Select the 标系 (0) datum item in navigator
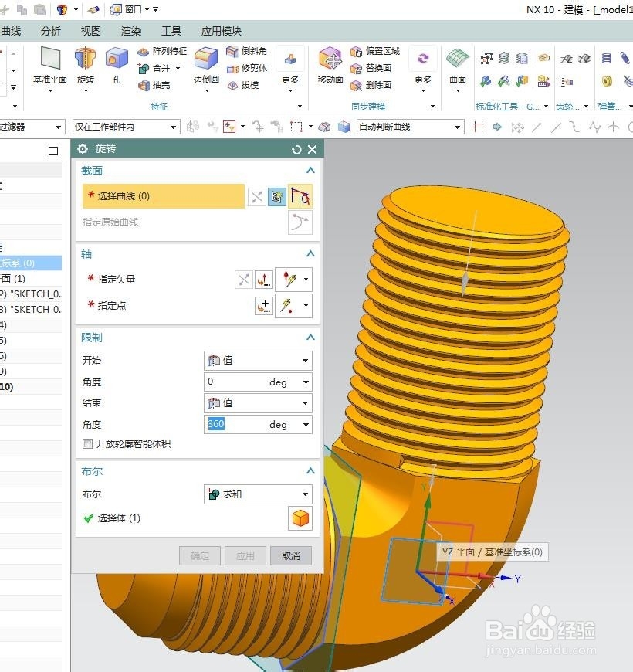633x672 pixels. coord(31,263)
